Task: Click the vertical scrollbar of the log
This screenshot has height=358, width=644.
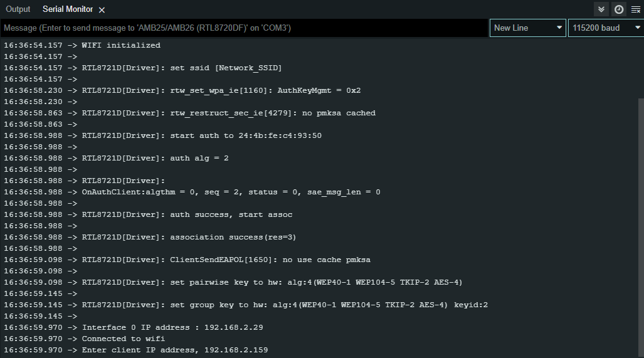Action: point(640,219)
